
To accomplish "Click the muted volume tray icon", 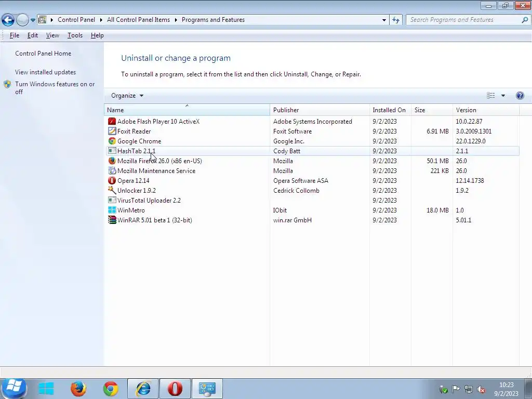I will tap(481, 390).
